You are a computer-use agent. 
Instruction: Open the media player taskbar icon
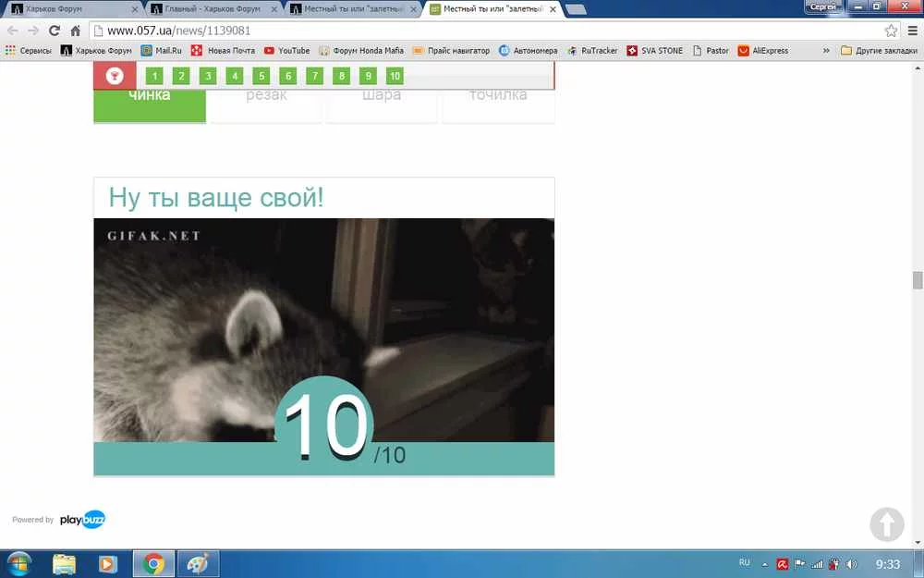click(108, 564)
